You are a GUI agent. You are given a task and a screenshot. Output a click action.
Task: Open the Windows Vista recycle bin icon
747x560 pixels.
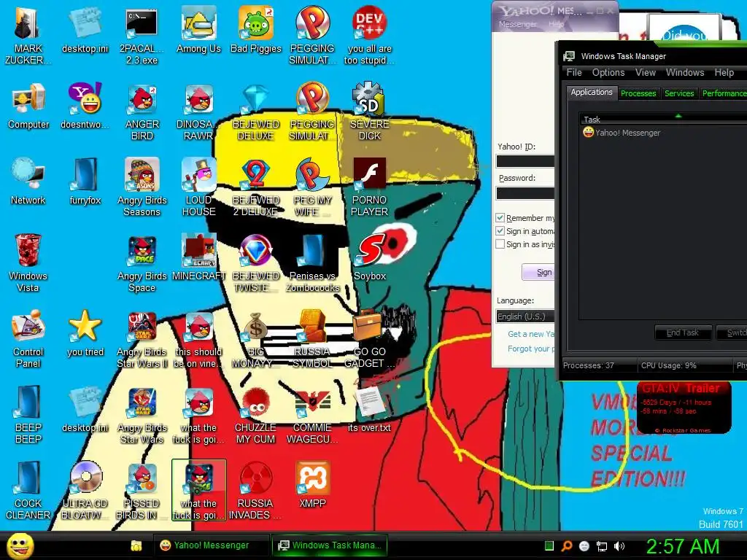28,262
